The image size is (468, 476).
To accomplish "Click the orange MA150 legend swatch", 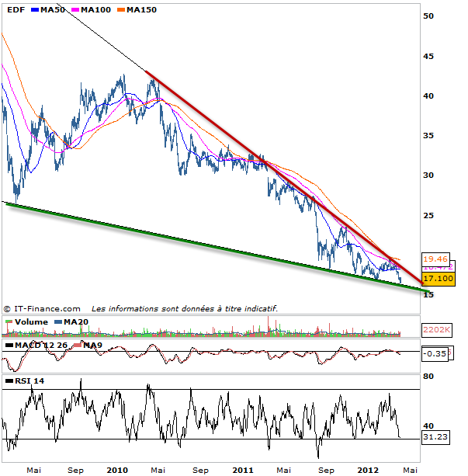I will click(121, 9).
